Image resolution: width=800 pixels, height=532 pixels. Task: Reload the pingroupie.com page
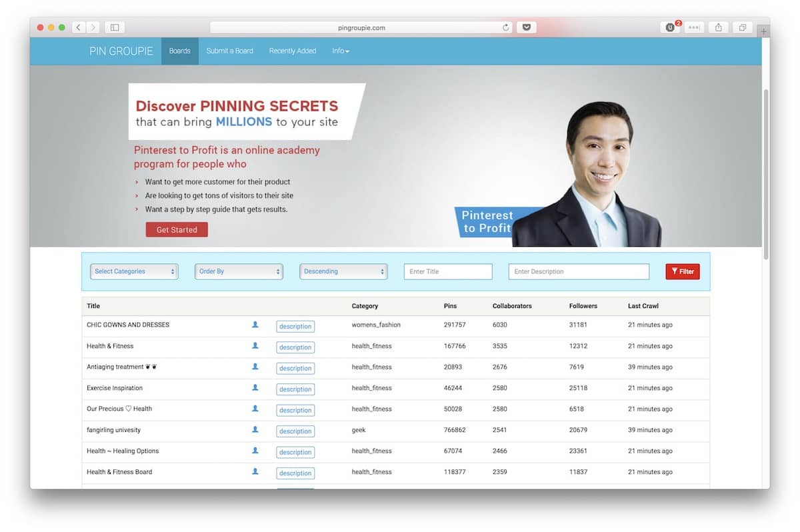pos(506,27)
